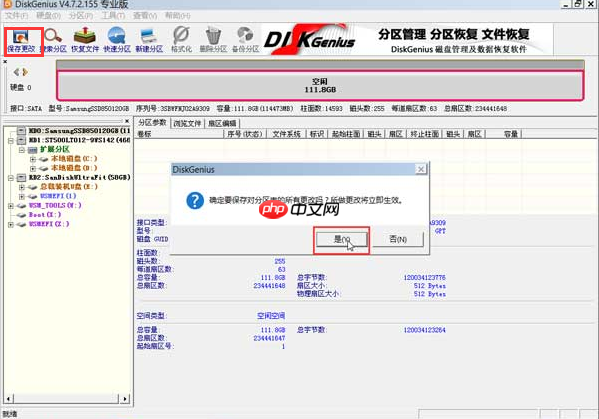599x419 pixels.
Task: Open the Quick Partition (快速分区) tool
Action: pos(117,40)
